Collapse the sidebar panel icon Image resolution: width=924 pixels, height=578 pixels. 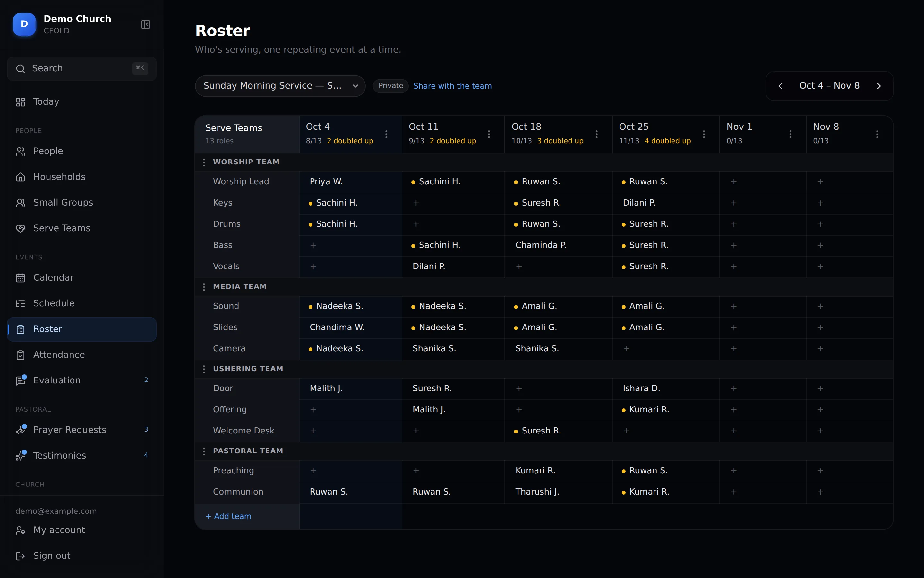point(145,24)
